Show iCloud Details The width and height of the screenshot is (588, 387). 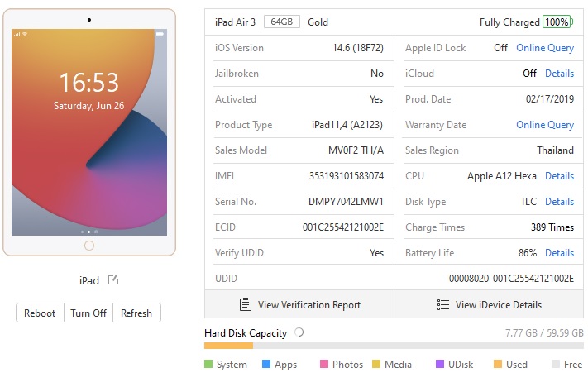pyautogui.click(x=559, y=74)
